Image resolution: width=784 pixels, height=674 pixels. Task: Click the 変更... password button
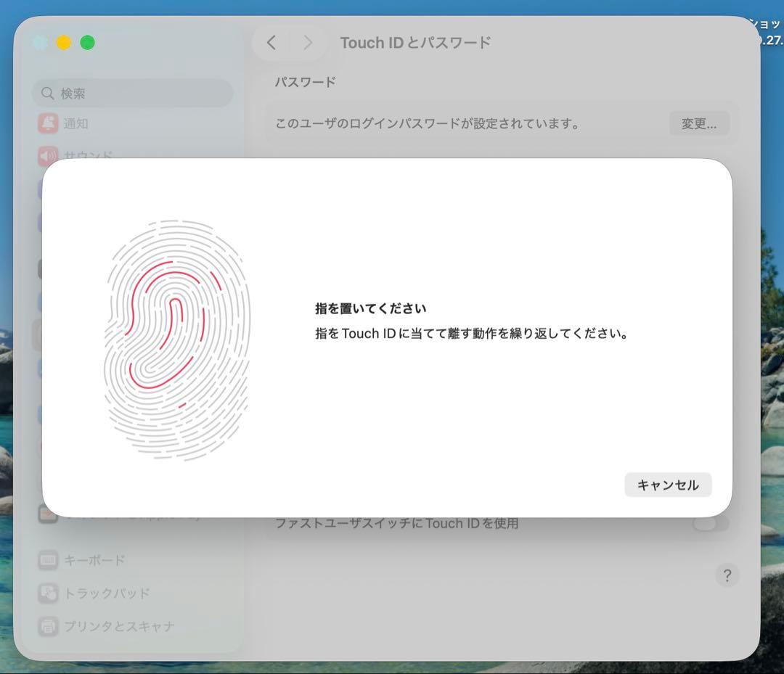[698, 124]
